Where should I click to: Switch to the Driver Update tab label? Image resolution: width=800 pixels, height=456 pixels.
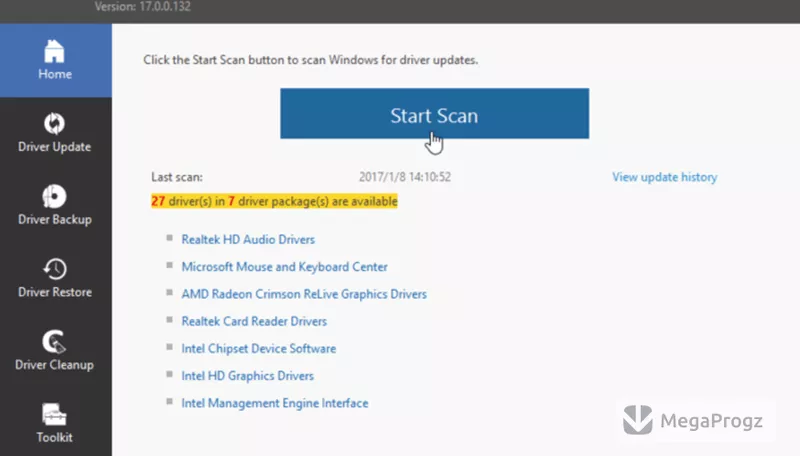[x=55, y=147]
